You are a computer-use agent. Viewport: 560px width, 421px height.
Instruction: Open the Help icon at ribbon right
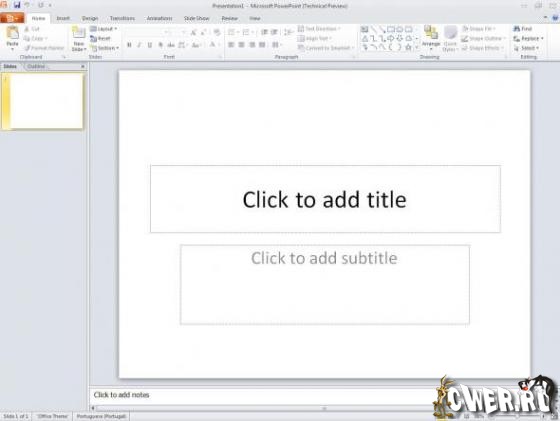click(x=555, y=17)
